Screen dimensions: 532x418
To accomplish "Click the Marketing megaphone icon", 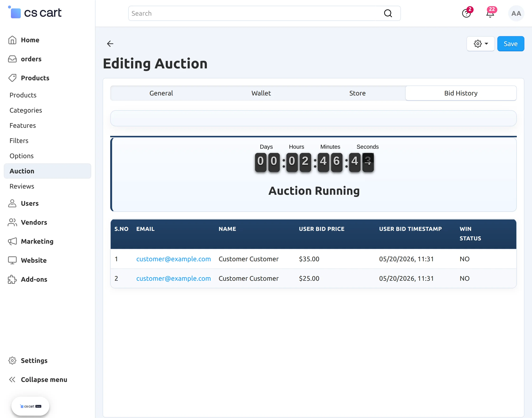I will [x=12, y=241].
